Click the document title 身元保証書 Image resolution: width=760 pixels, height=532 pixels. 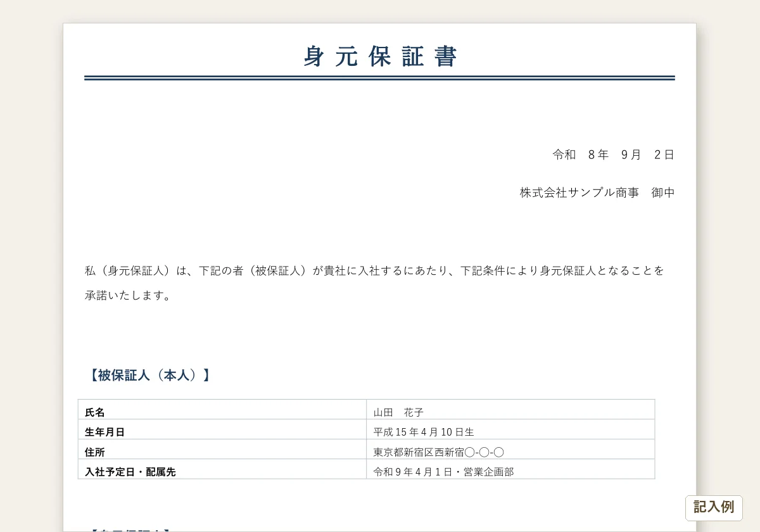(x=380, y=56)
